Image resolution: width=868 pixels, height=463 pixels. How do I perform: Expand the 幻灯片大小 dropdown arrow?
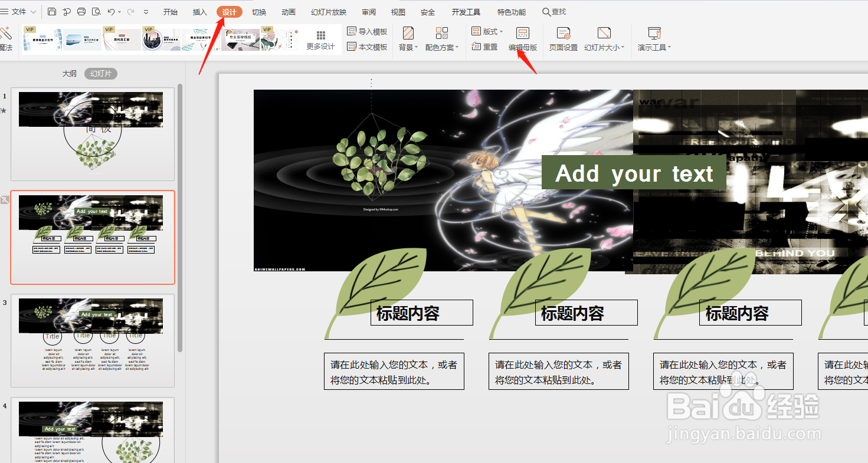(623, 48)
